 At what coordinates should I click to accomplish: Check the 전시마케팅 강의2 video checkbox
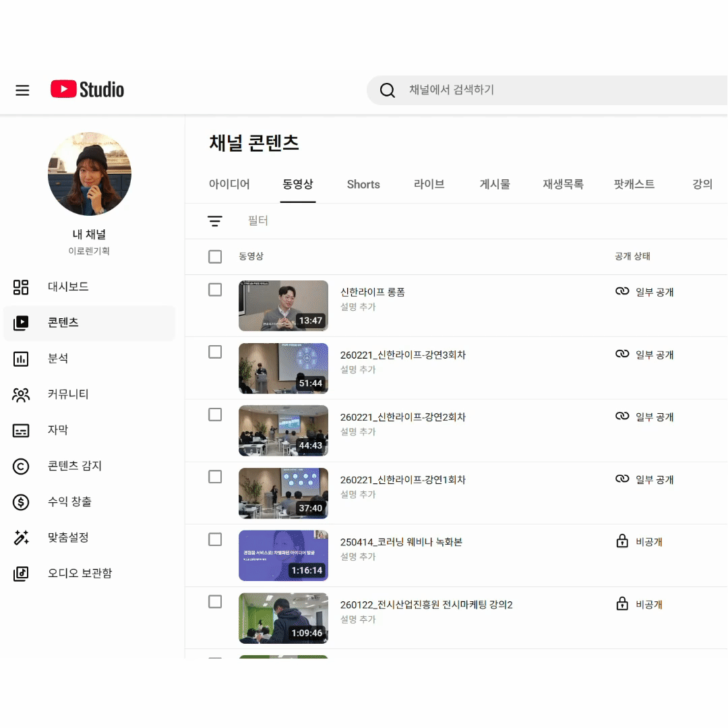[x=215, y=602]
